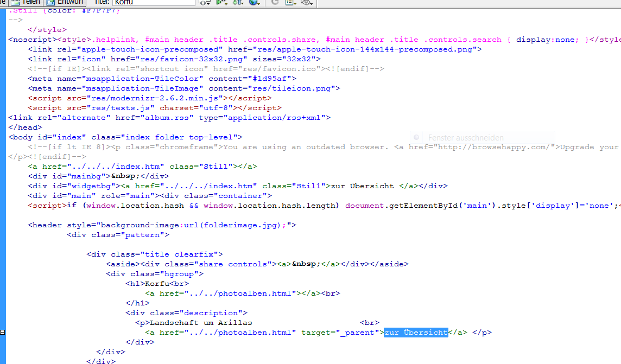
Task: Click '<div class="title clearfix">' line
Action: (x=155, y=254)
